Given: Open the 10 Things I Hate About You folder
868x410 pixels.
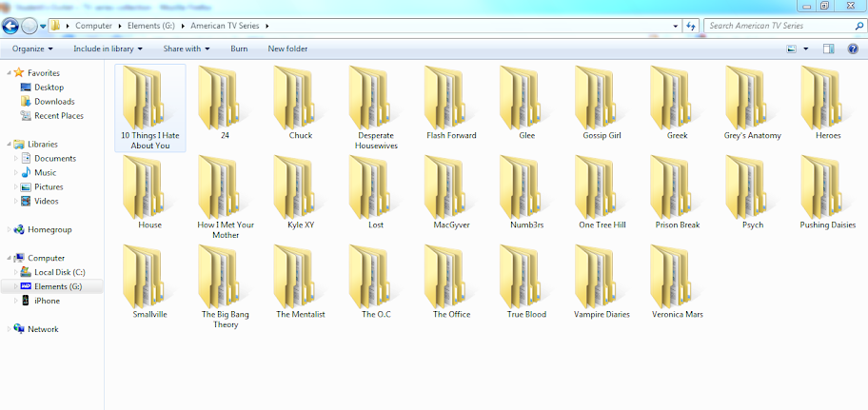Looking at the screenshot, I should [150, 107].
